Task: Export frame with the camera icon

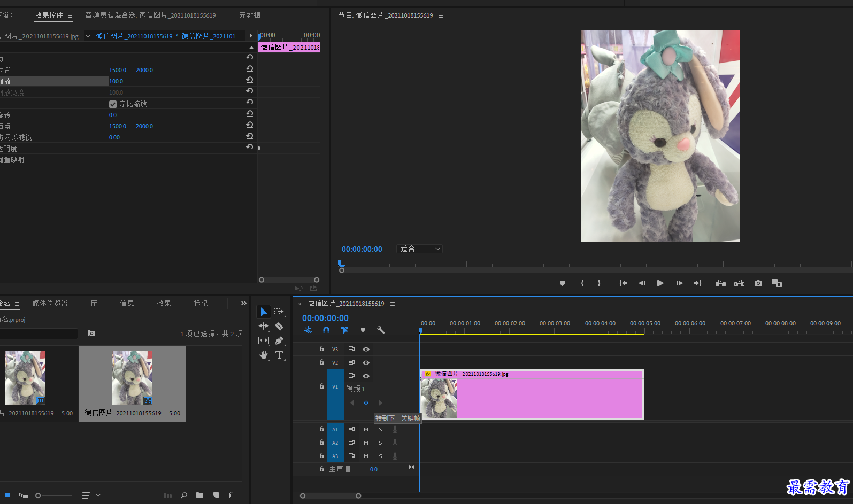Action: (x=758, y=283)
